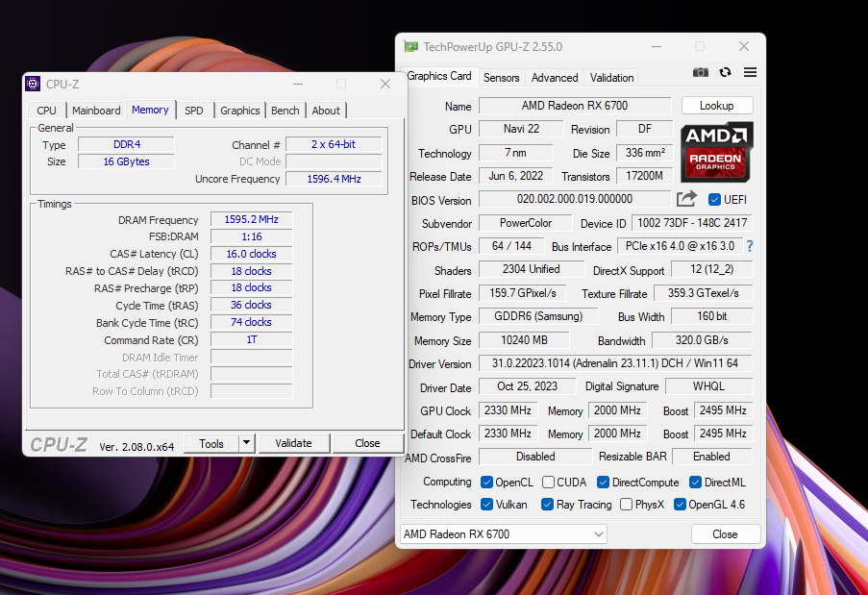Click the Bus Interface question mark icon

[x=750, y=246]
